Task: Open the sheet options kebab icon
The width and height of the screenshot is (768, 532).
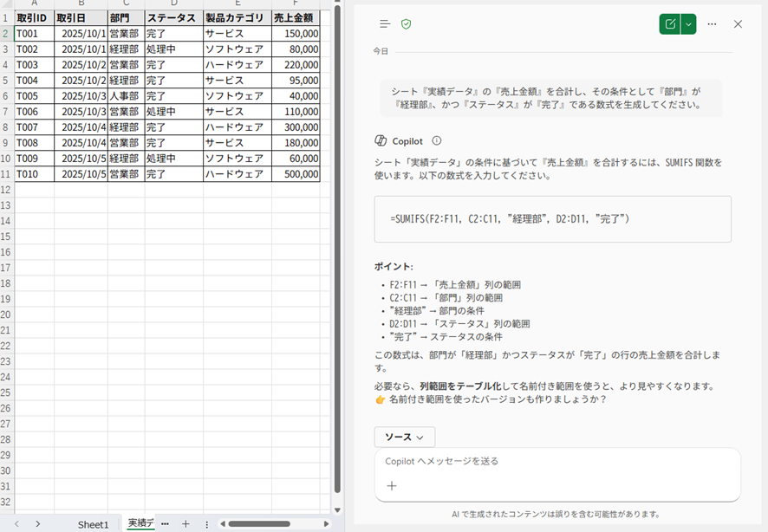Action: click(x=206, y=523)
